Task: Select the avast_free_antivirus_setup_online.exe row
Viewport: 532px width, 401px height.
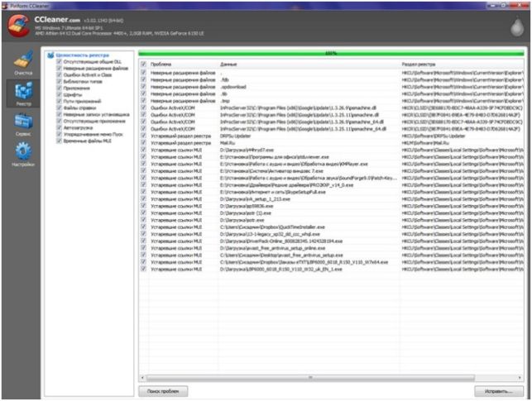Action: point(332,248)
